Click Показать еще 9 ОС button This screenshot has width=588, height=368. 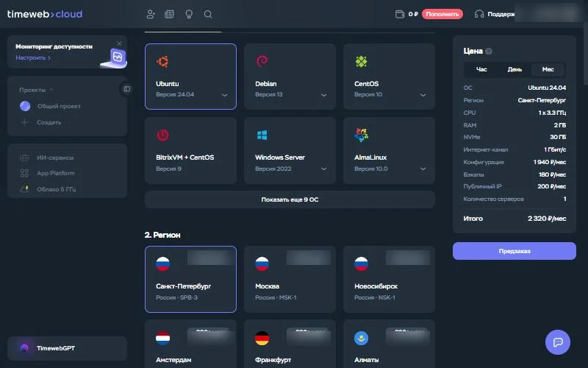[290, 199]
